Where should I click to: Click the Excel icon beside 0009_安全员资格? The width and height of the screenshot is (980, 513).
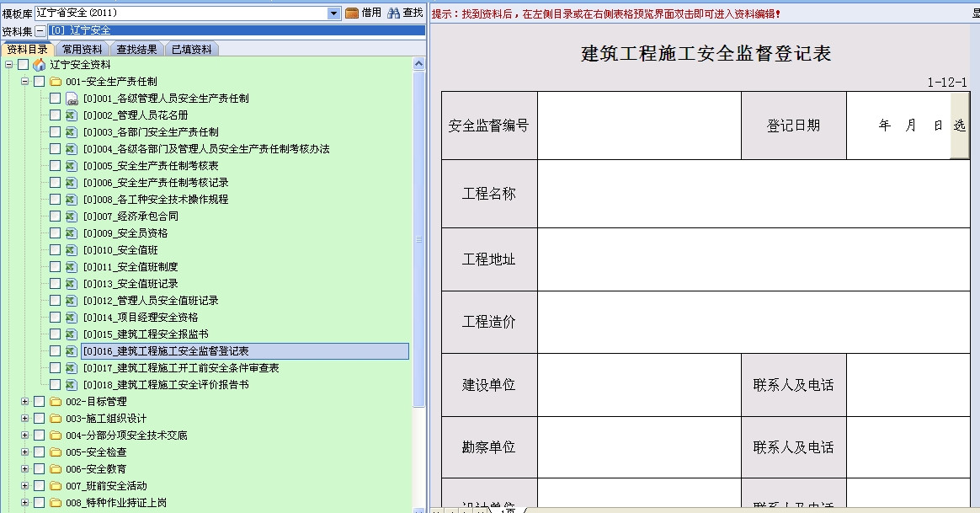[x=71, y=232]
